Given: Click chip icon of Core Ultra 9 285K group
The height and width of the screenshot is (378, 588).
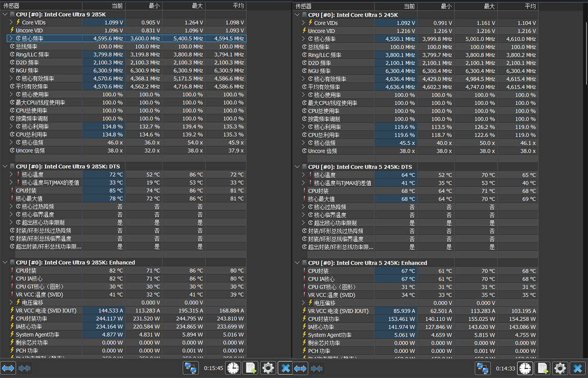Looking at the screenshot, I should pos(12,14).
